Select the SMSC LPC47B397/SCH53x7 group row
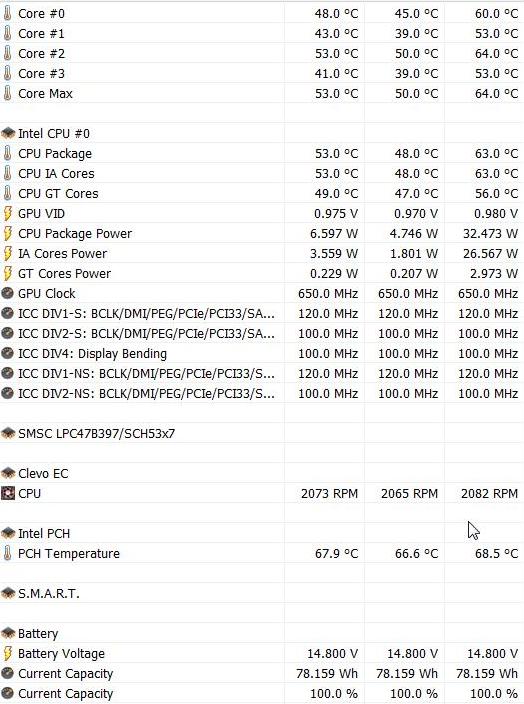This screenshot has width=524, height=704. [x=262, y=433]
